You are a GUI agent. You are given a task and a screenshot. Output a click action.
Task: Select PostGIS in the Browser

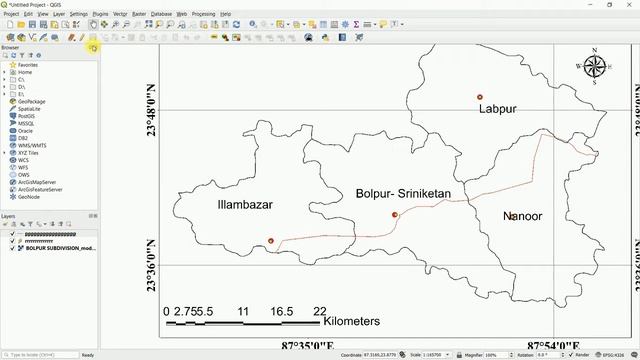click(x=26, y=116)
